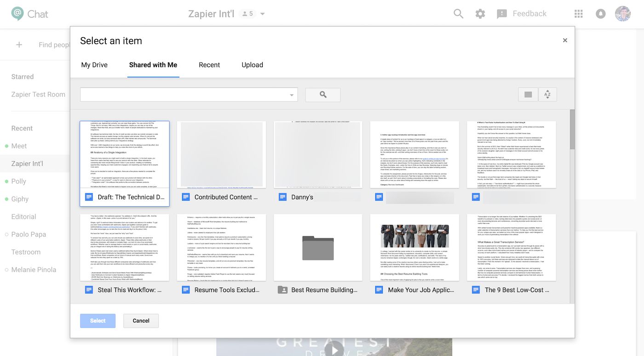This screenshot has width=644, height=356.
Task: Open the A-Z sort options
Action: point(547,95)
